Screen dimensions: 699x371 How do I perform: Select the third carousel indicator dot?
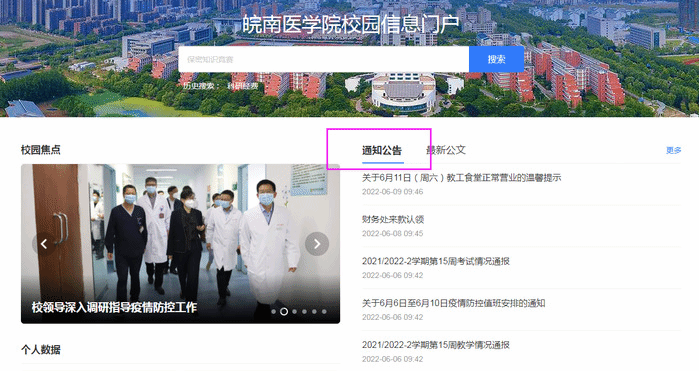294,312
